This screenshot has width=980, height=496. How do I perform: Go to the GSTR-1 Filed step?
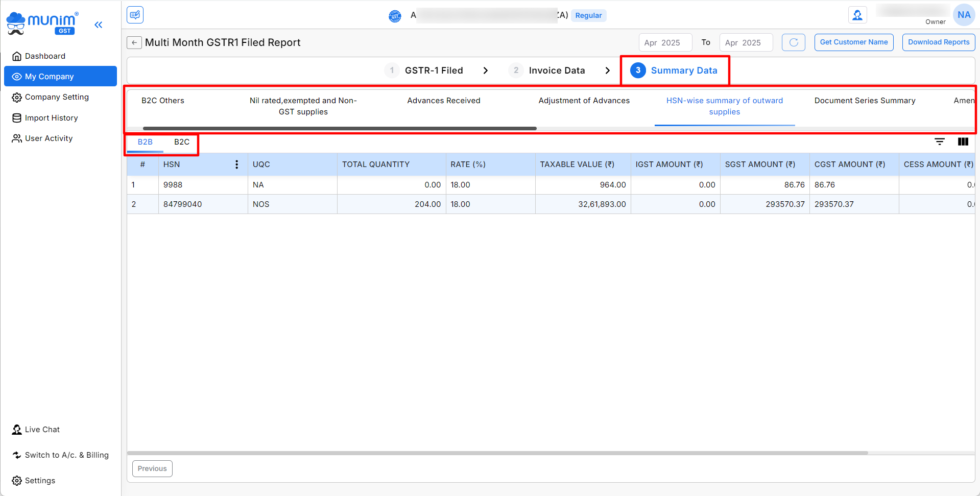pyautogui.click(x=433, y=70)
